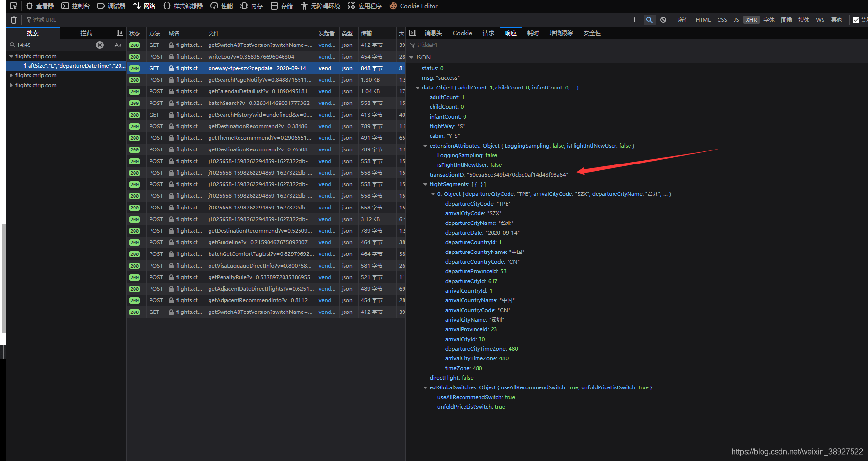The height and width of the screenshot is (461, 868).
Task: Open vend... initiator link of writeLog row
Action: 327,57
